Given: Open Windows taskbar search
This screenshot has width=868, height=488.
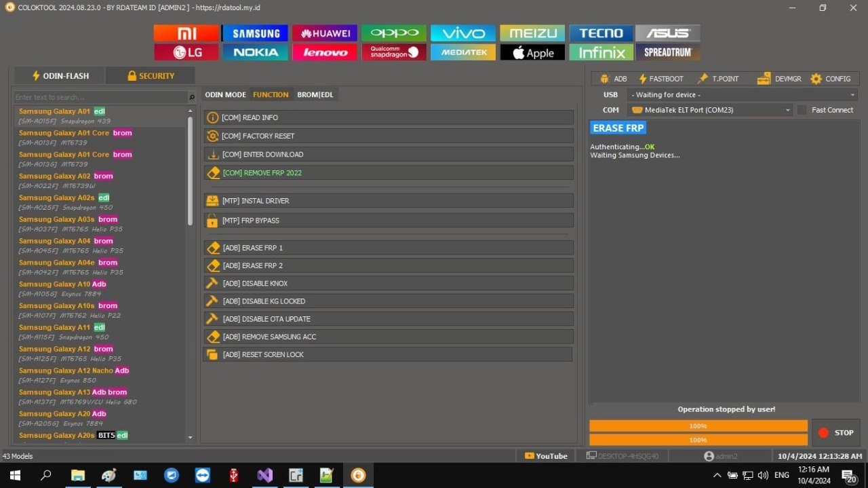Looking at the screenshot, I should pos(46,475).
